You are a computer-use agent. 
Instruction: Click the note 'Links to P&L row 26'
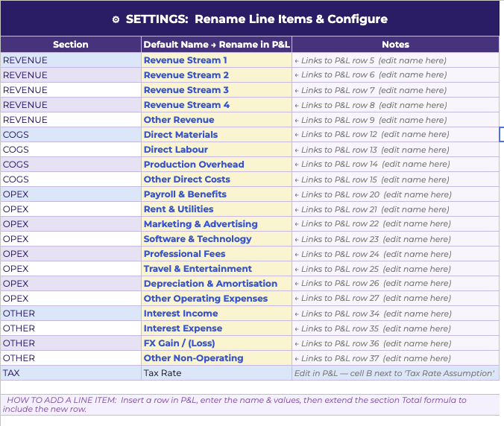[x=395, y=284]
